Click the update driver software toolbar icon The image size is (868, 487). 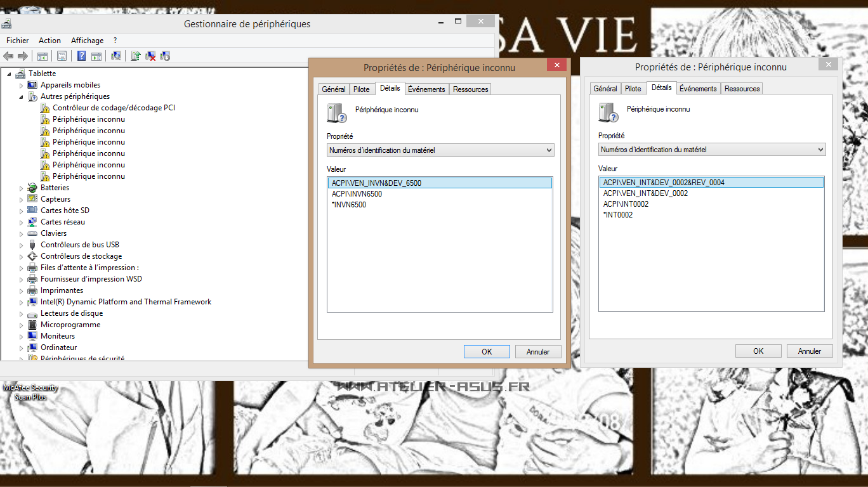(135, 56)
